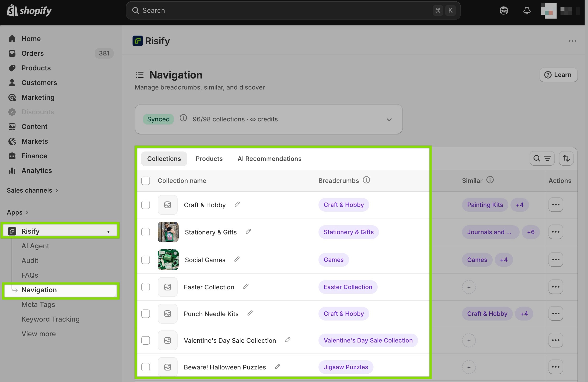Add similar collection for Beware! Halloween Puzzles

tap(469, 367)
